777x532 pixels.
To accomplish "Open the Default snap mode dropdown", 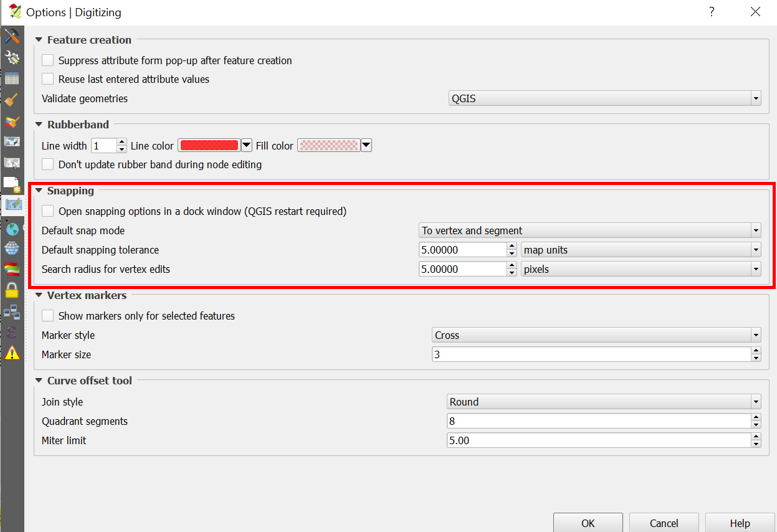I will (x=591, y=230).
